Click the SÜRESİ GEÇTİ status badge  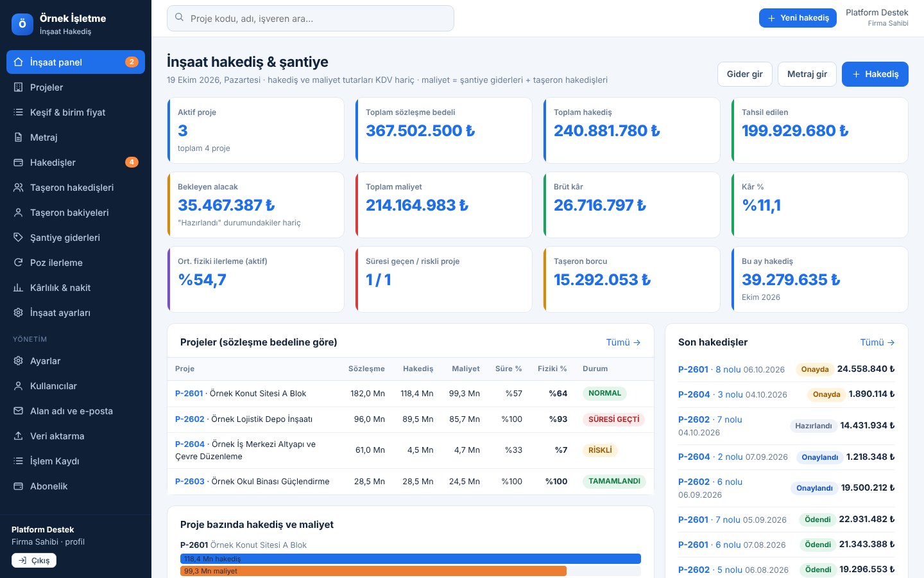(x=614, y=419)
